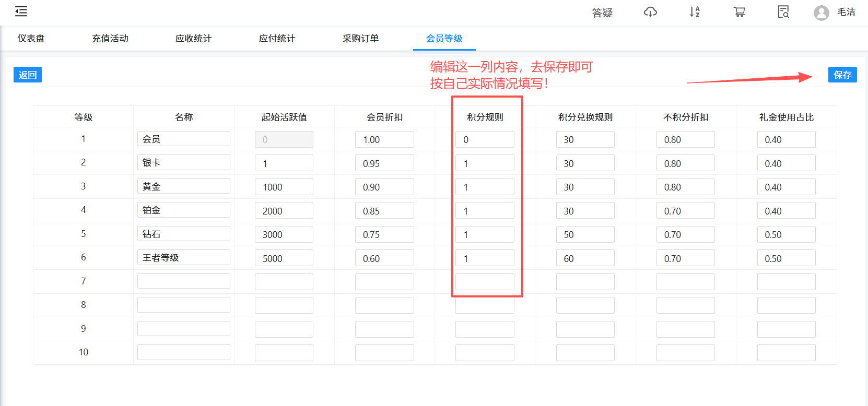The width and height of the screenshot is (868, 406).
Task: Click the 毛洁 username
Action: 846,12
